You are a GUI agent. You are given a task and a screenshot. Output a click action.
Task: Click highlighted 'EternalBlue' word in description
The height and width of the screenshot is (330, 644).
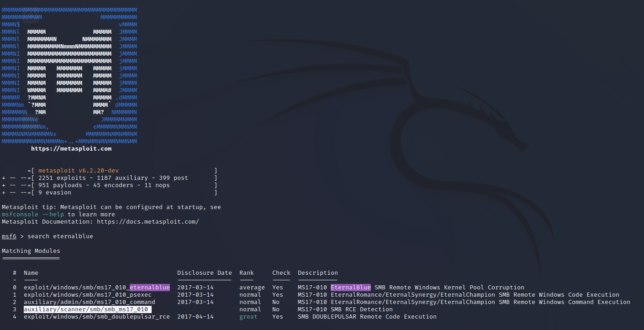click(351, 287)
